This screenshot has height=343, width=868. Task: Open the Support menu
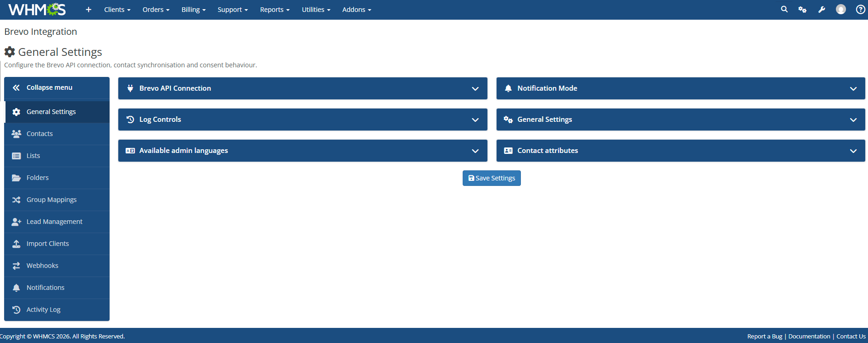232,10
